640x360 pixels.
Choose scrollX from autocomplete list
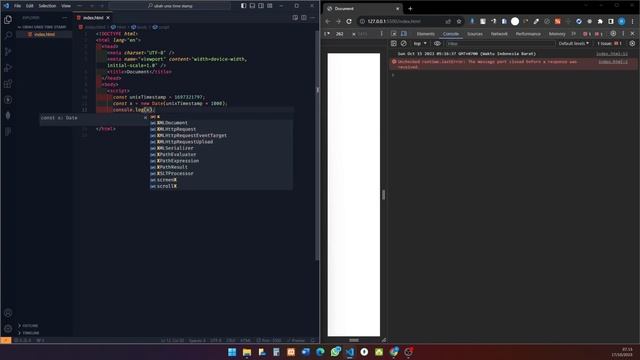pyautogui.click(x=221, y=186)
